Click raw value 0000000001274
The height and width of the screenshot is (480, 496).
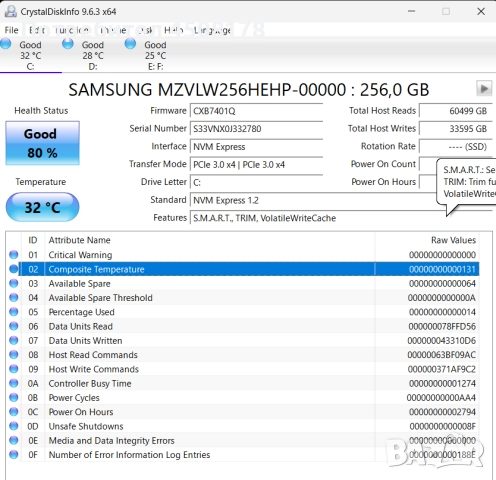(442, 384)
